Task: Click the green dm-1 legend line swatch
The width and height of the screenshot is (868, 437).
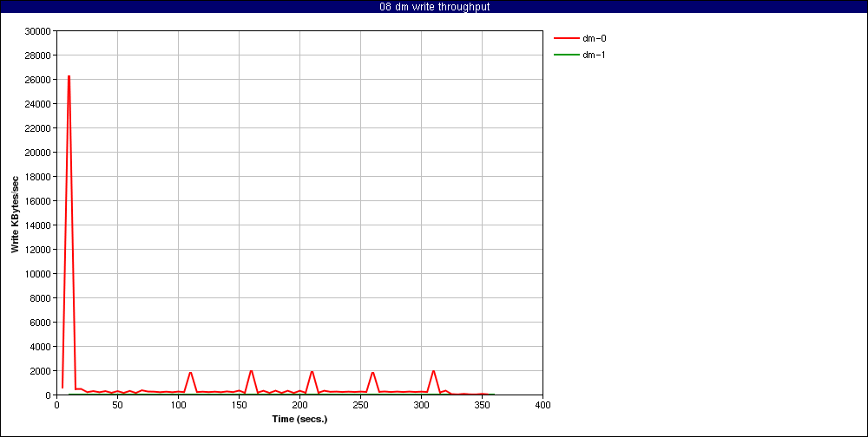Action: click(x=566, y=55)
